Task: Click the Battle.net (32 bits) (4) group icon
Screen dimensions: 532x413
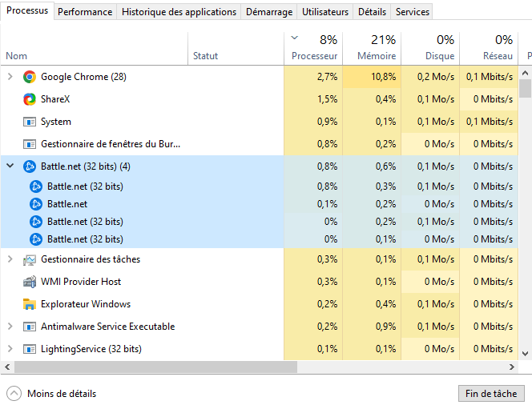Action: click(x=30, y=166)
